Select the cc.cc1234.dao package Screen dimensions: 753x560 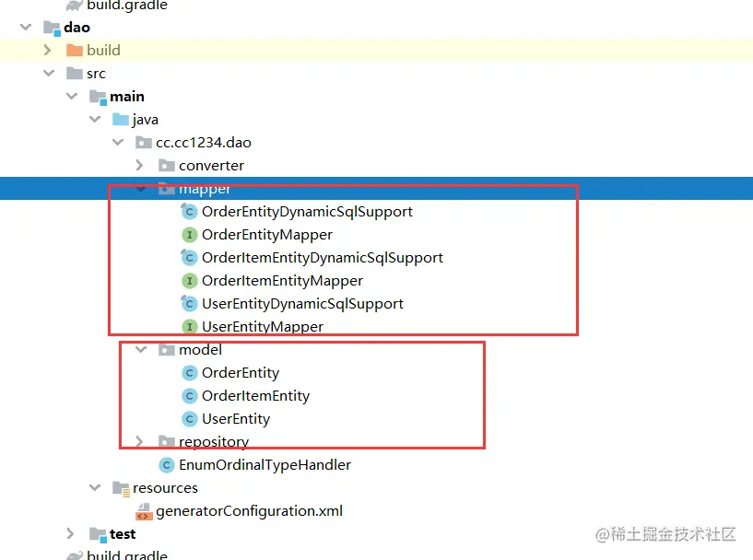(203, 143)
